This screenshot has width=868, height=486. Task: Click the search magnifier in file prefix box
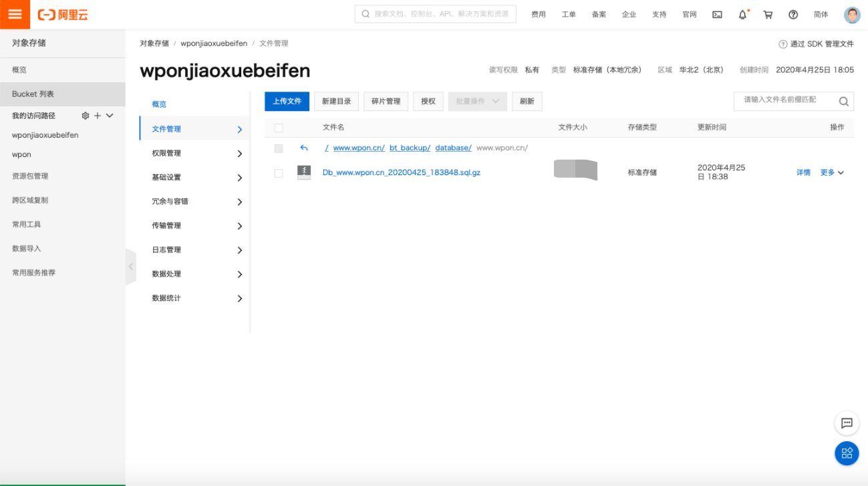tap(844, 102)
